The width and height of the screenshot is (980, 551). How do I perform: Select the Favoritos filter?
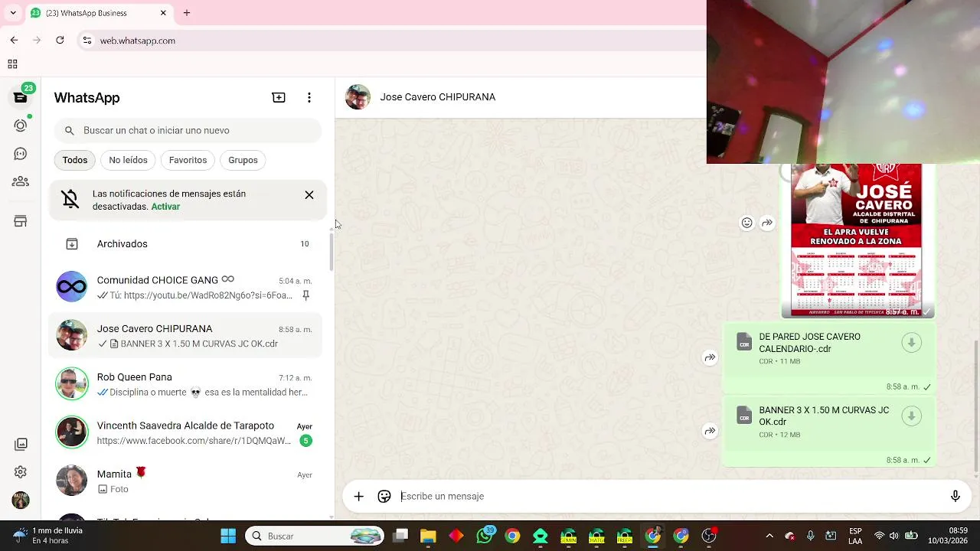tap(188, 160)
